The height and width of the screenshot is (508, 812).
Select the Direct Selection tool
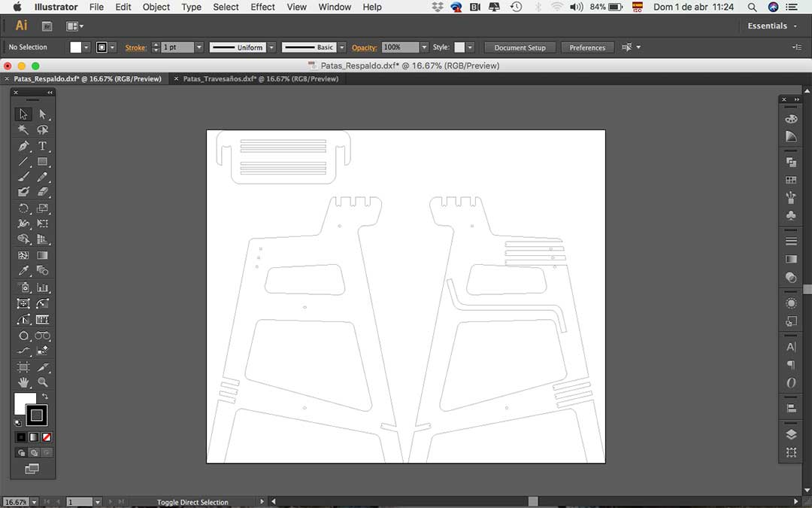pyautogui.click(x=42, y=114)
